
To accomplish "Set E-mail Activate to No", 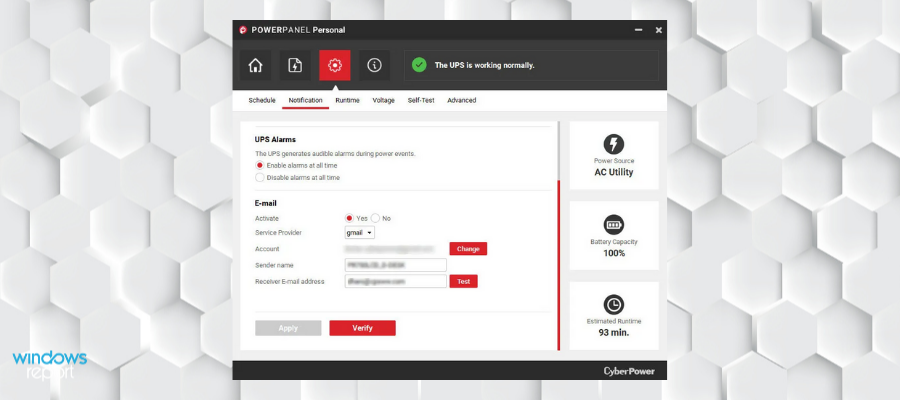I will pyautogui.click(x=375, y=218).
